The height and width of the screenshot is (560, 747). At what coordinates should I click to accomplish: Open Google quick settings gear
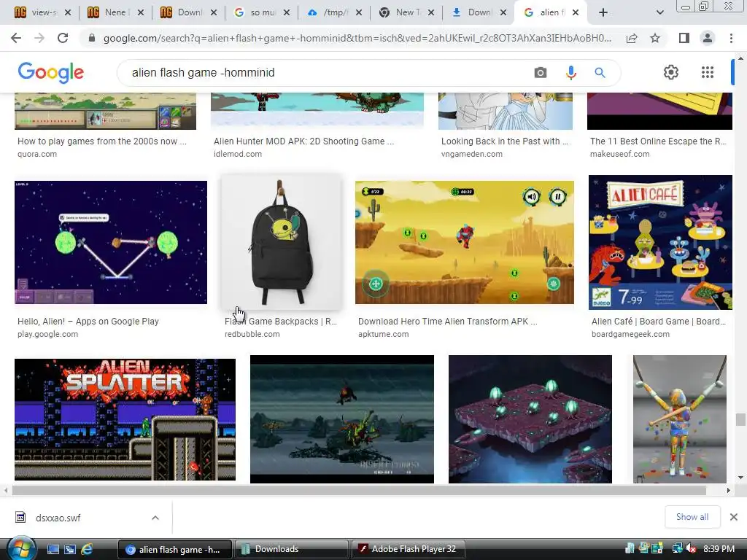click(671, 72)
